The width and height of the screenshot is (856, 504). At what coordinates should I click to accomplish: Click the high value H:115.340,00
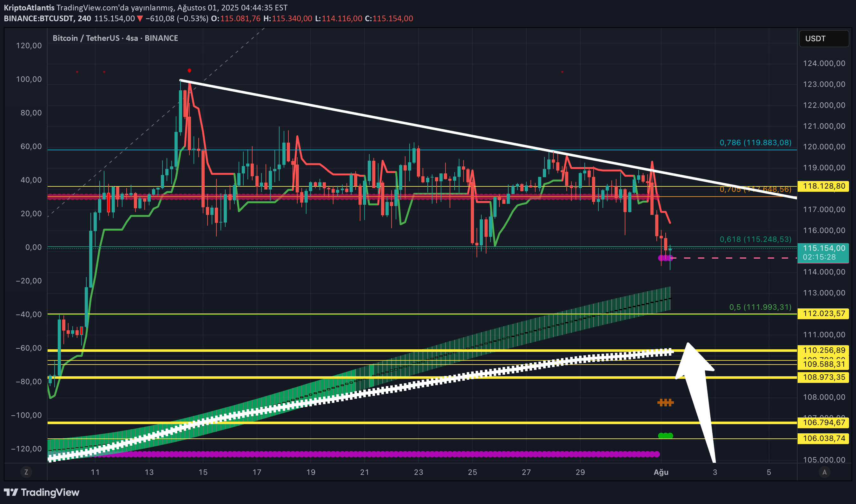click(x=287, y=18)
